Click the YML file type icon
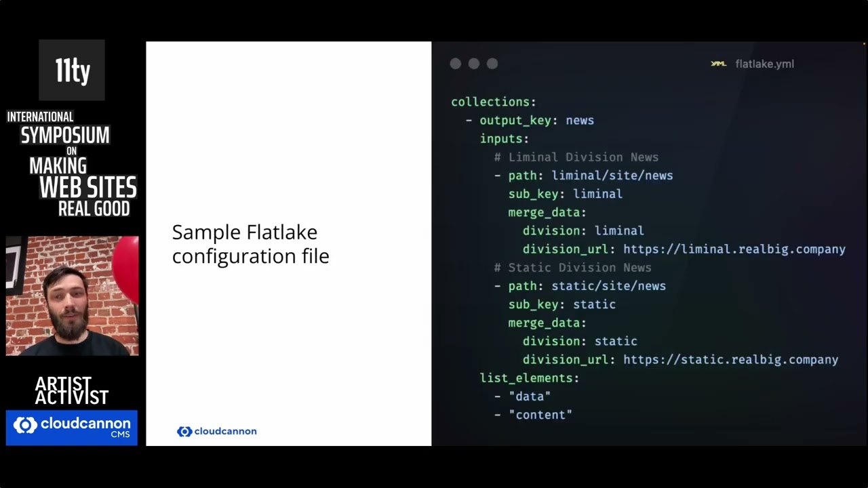868x488 pixels. pyautogui.click(x=719, y=64)
